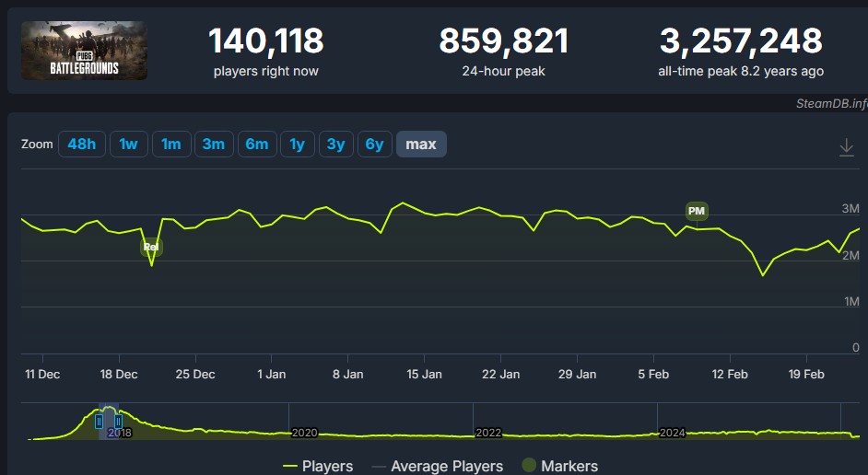The image size is (868, 475).
Task: Click the SteamDB.info credit link
Action: pos(831,103)
